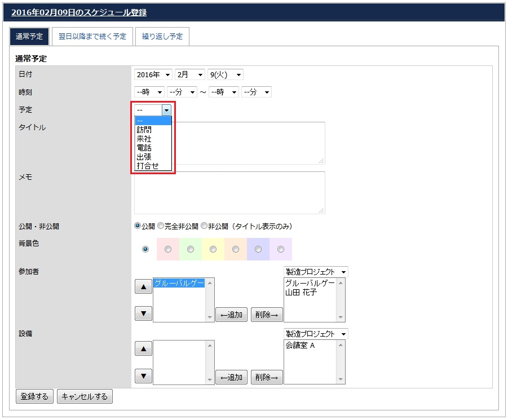Select the 非公開（タイトル表示のみ）radio option

pyautogui.click(x=204, y=226)
